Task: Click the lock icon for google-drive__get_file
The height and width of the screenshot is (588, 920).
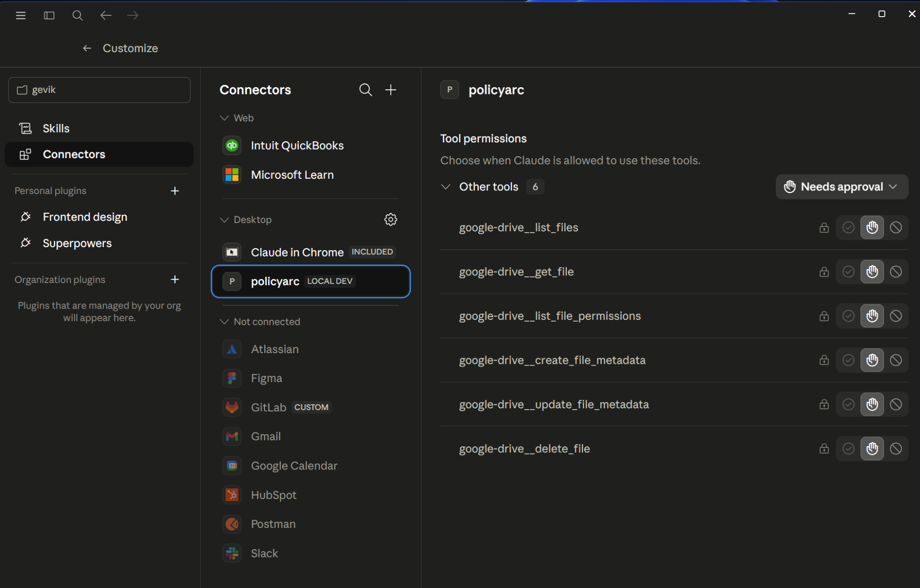Action: click(824, 272)
